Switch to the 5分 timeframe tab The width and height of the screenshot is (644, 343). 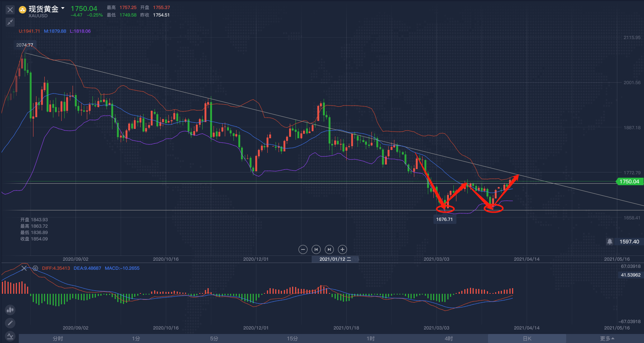(214, 338)
